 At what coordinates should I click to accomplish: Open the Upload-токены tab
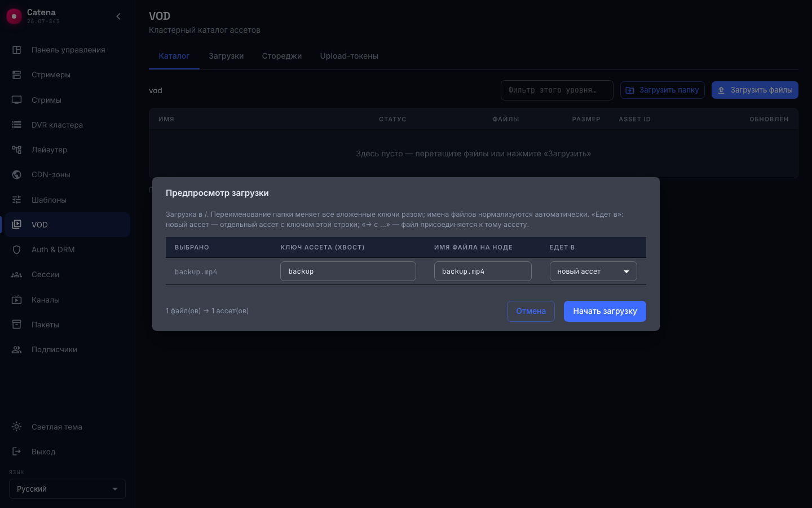pos(349,56)
